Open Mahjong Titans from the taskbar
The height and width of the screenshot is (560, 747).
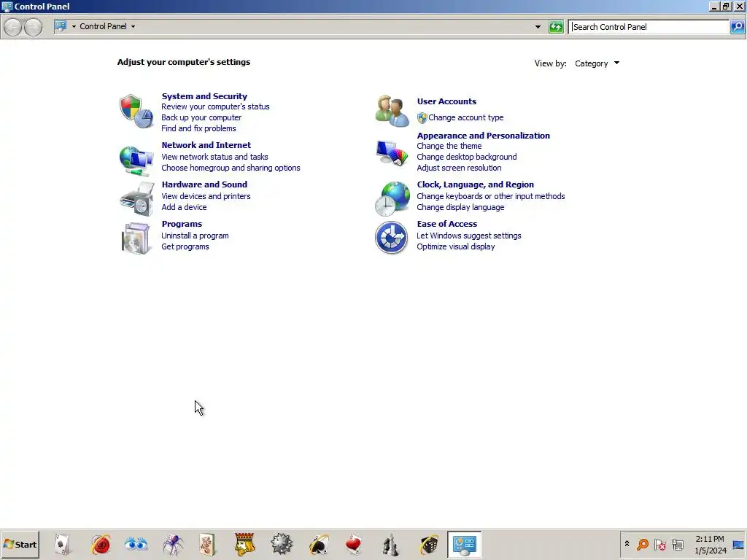207,544
